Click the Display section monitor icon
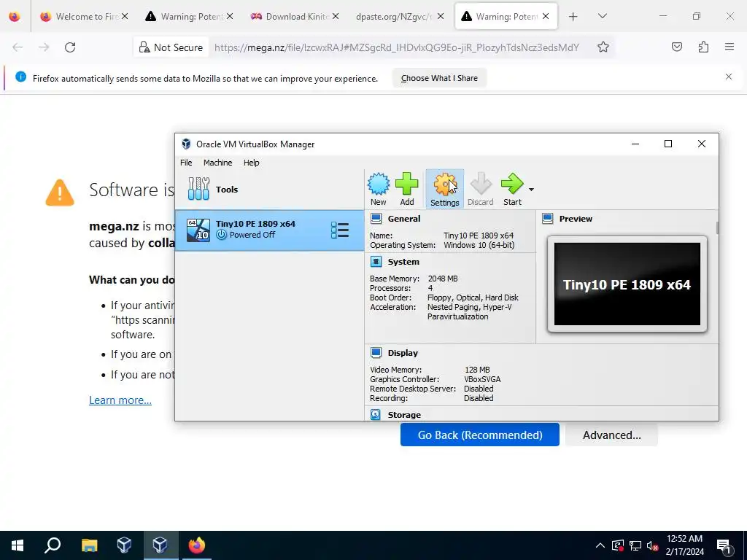This screenshot has width=747, height=560. 376,353
